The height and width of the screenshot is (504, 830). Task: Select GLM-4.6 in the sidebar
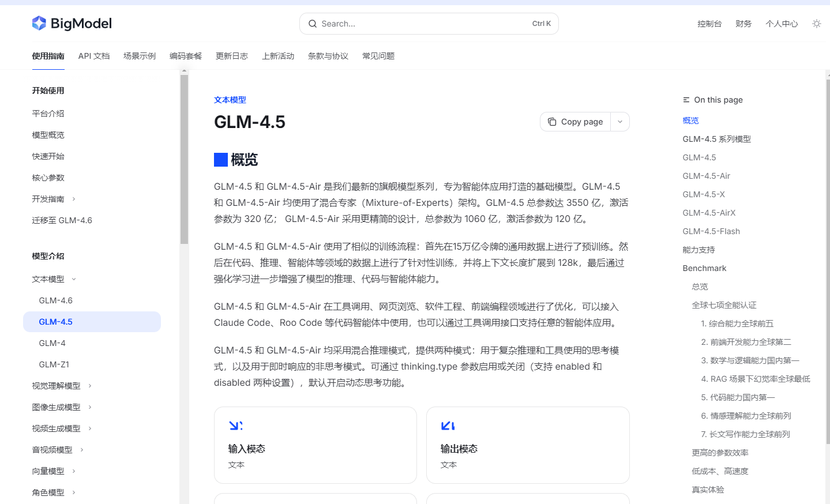point(56,300)
